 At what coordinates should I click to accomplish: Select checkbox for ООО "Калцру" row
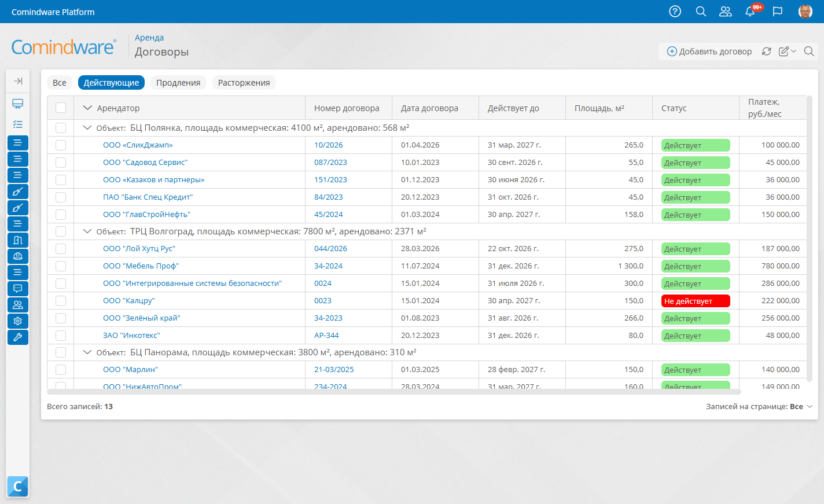61,301
